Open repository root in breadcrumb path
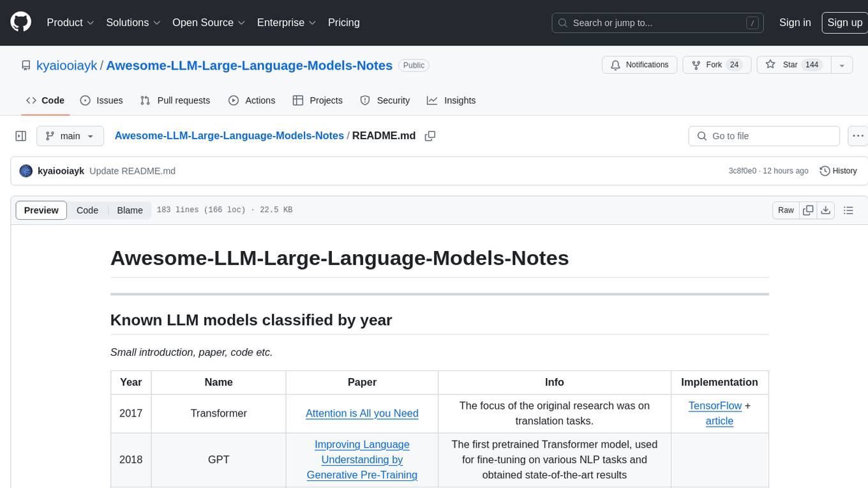Viewport: 868px width, 488px height. click(229, 135)
